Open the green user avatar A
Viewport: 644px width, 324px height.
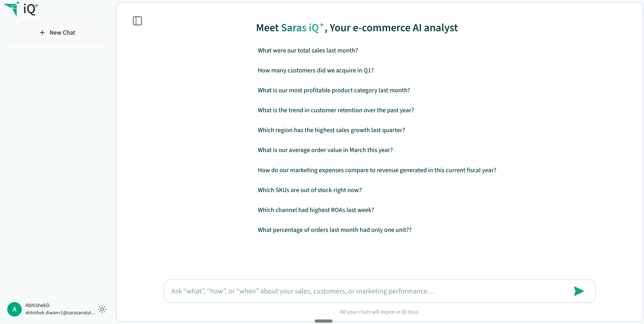(x=14, y=309)
